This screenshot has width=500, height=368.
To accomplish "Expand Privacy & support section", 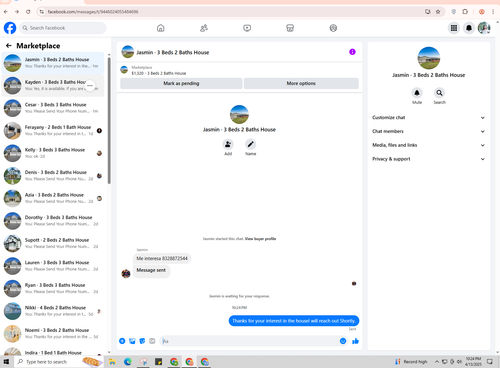I will pyautogui.click(x=428, y=159).
